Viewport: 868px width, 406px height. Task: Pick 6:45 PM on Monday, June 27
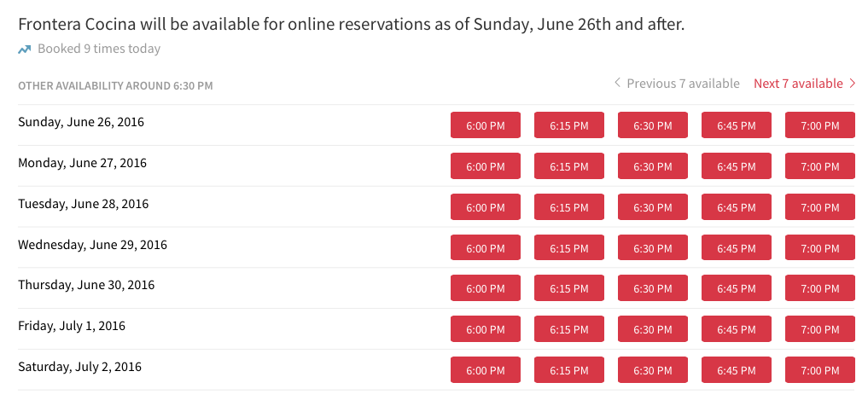[x=736, y=166]
